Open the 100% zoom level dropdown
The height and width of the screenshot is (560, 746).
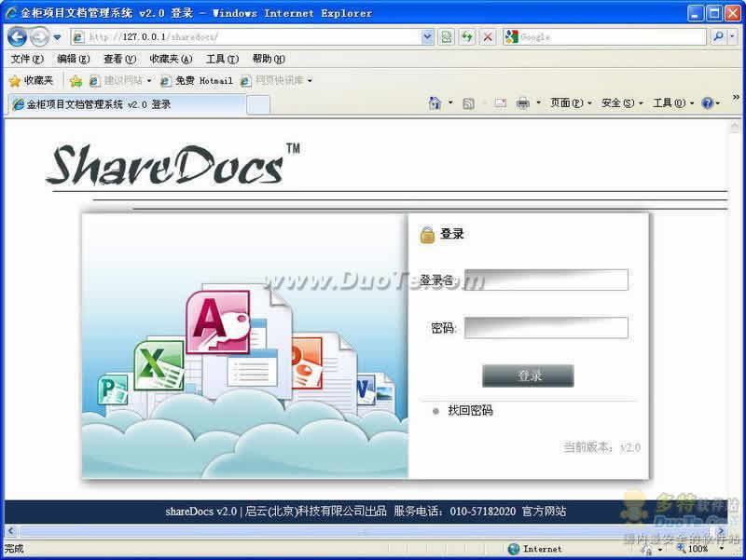(722, 549)
